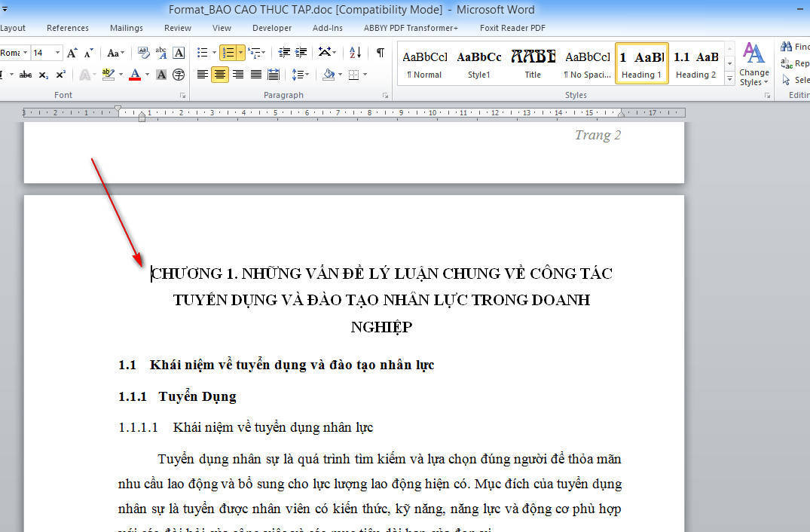Open Paragraph dialog box launcher
Image resolution: width=810 pixels, height=532 pixels.
point(385,96)
